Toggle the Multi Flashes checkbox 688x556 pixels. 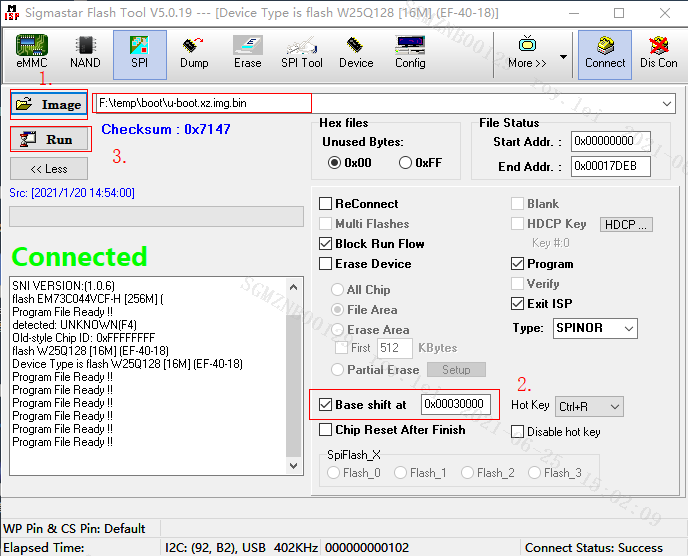(325, 224)
